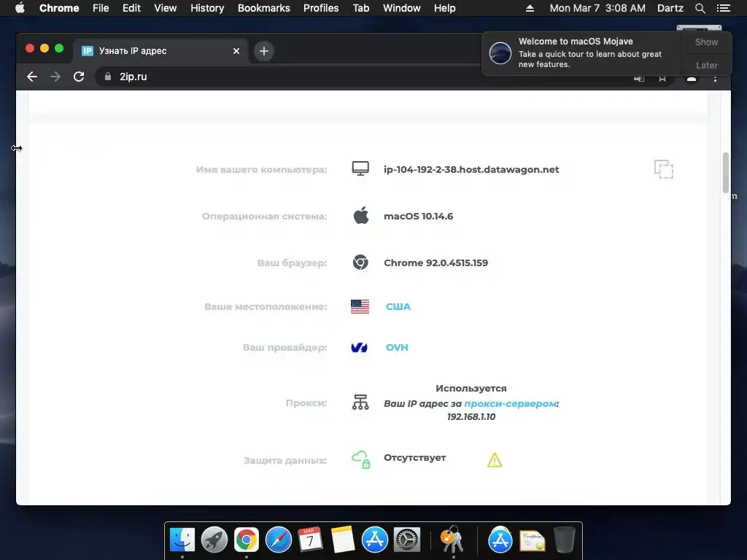747x560 pixels.
Task: Click the computer monitor icon
Action: point(360,168)
